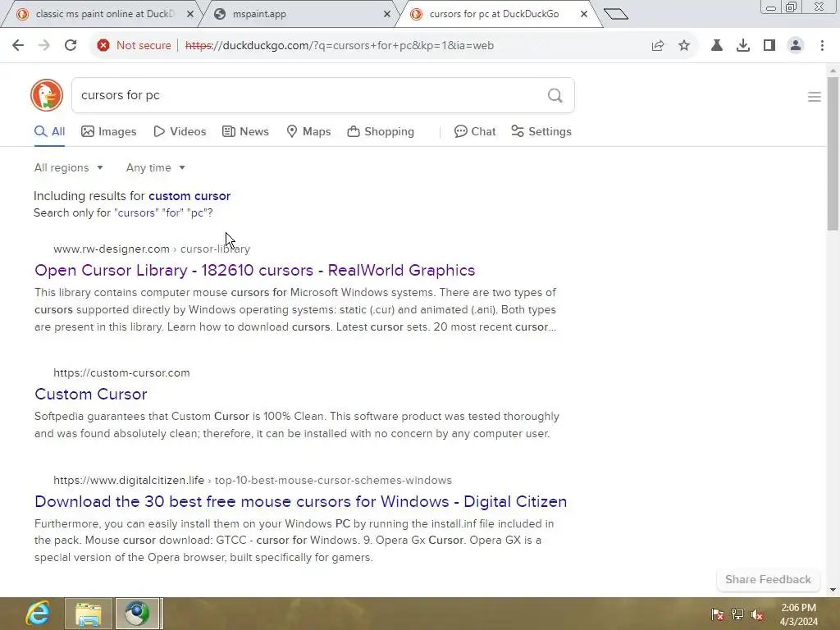
Task: Select the All search category
Action: pos(49,132)
